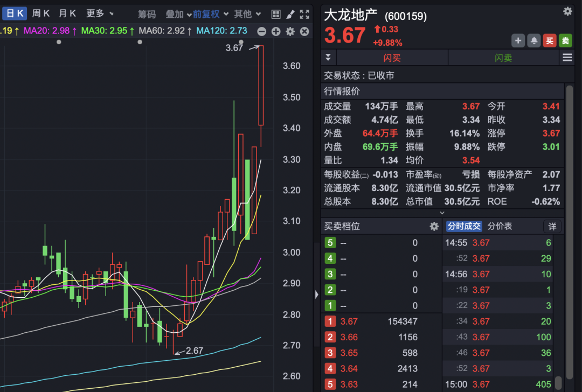Open the chart grid layout icon
582x392 pixels.
tap(276, 14)
